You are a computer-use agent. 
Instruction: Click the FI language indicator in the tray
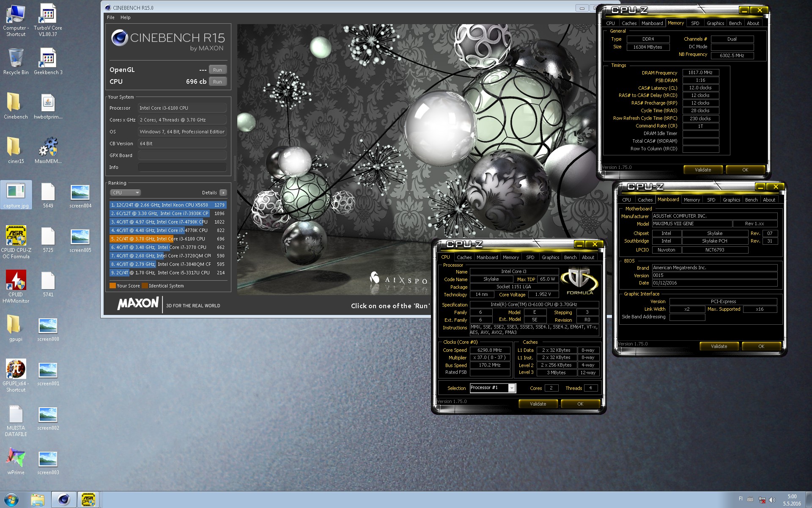click(x=741, y=499)
